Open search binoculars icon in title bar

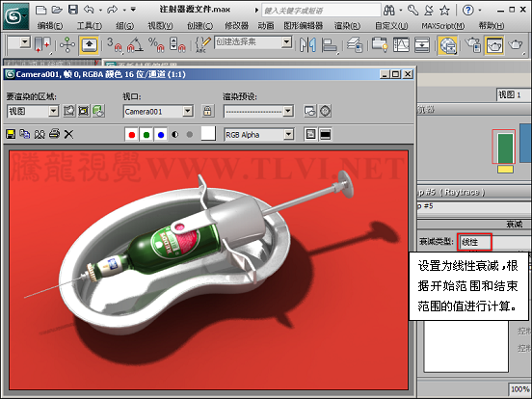(x=389, y=11)
